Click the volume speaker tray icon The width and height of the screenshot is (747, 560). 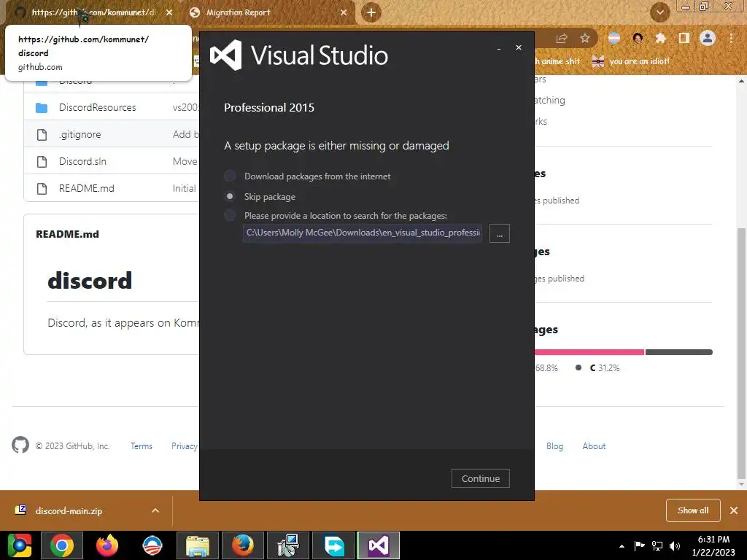[x=675, y=545]
